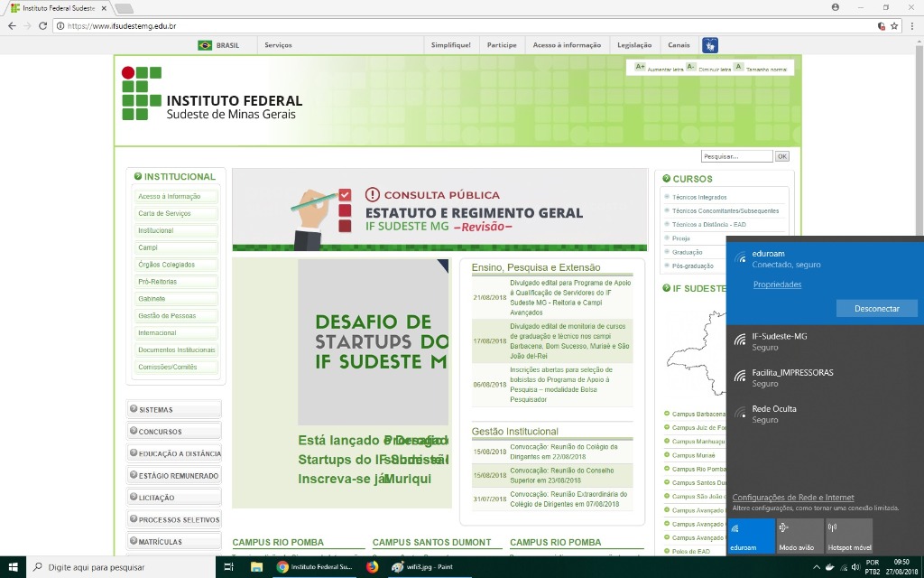Open Configurações de Rede e Internet link
Image resolution: width=924 pixels, height=578 pixels.
pos(792,498)
